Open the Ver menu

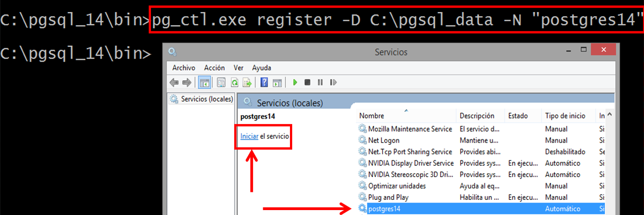238,68
